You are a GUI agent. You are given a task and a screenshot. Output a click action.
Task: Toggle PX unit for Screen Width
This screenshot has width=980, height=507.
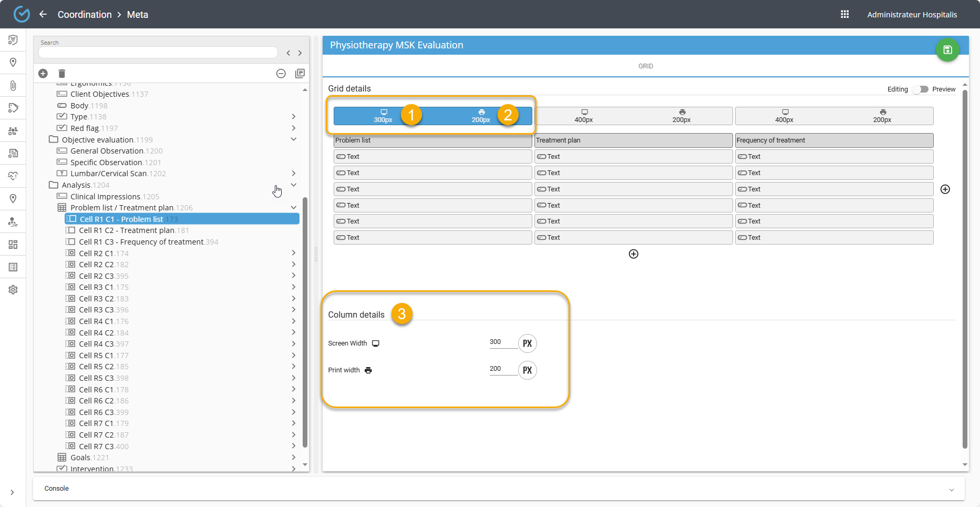tap(527, 343)
